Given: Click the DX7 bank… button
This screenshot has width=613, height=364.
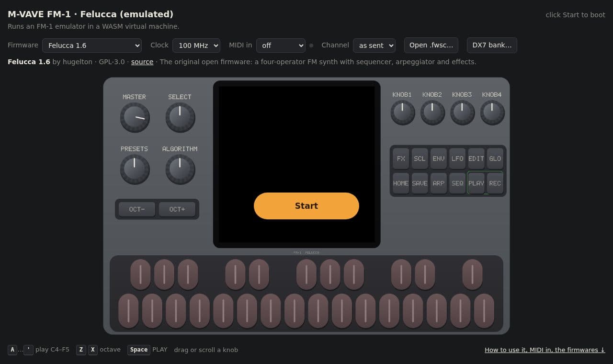Looking at the screenshot, I should (492, 45).
